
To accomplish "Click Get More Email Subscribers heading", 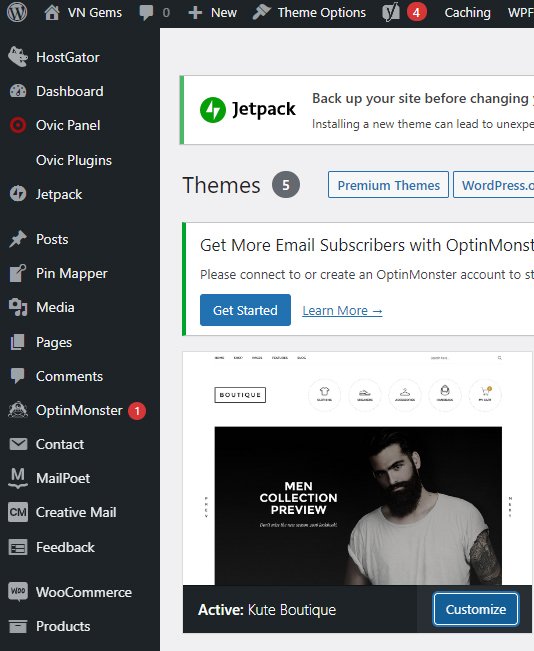I will coord(367,245).
